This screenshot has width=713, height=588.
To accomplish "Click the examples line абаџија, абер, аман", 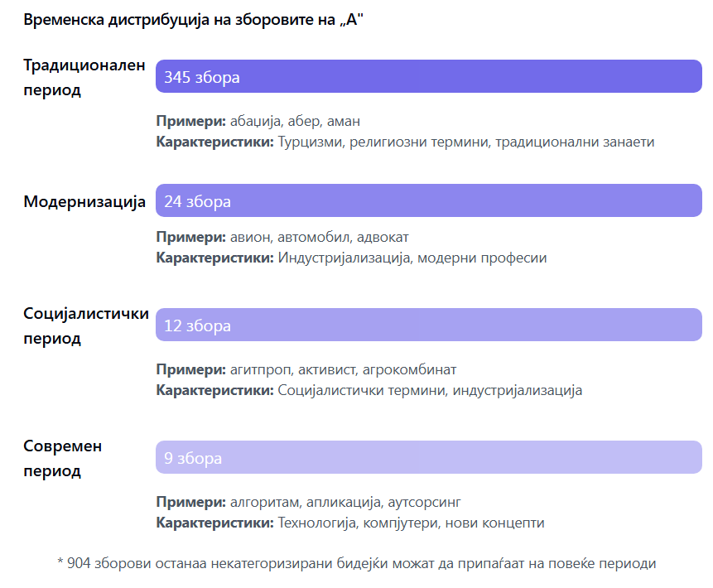I will pos(258,121).
